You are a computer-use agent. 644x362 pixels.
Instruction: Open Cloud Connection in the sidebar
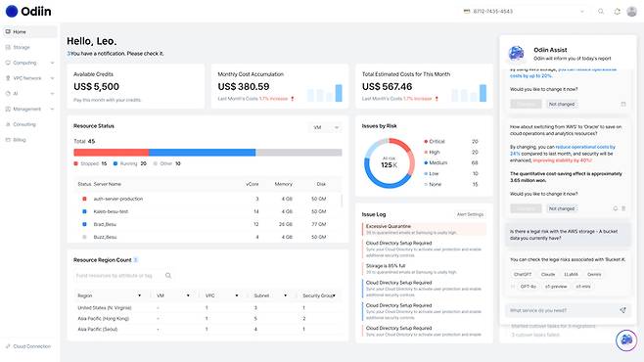[28, 346]
